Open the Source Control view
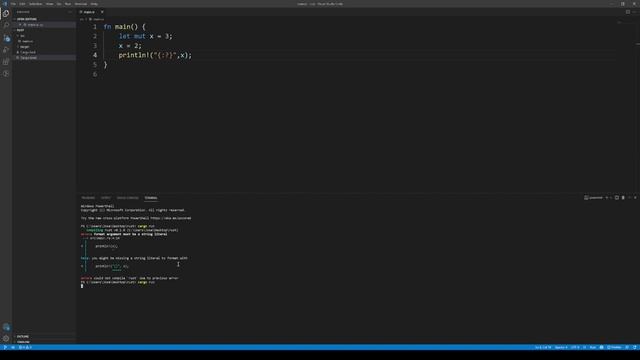 tap(6, 38)
